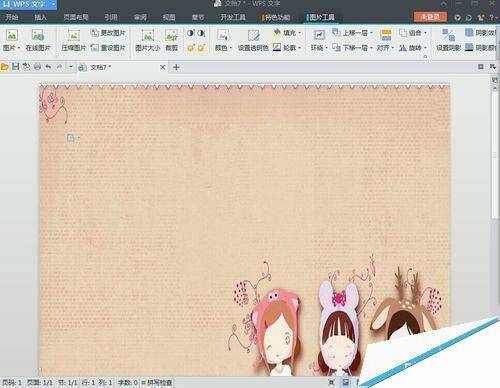
Task: Switch to the 页面布局 Page Layout tab
Action: 76,17
